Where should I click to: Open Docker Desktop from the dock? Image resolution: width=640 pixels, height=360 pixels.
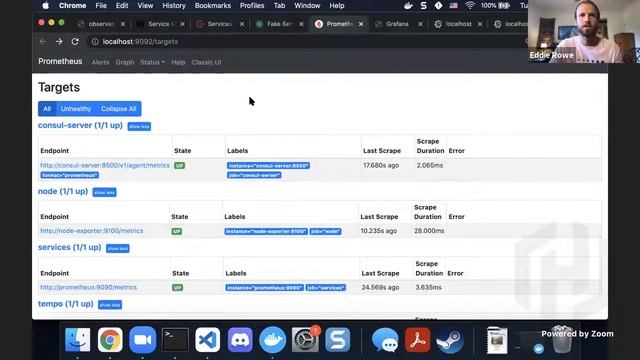tap(272, 340)
